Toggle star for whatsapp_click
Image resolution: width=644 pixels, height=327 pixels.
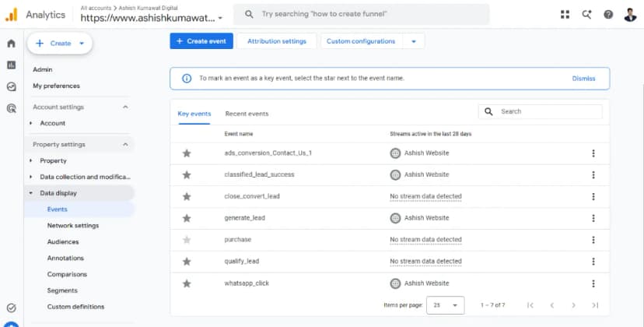point(187,283)
